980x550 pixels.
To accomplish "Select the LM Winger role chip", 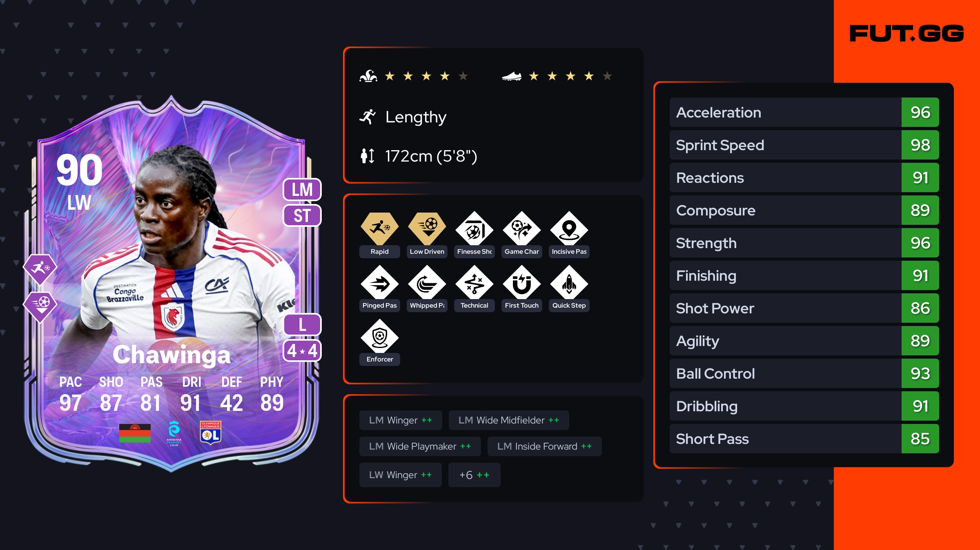I will (x=401, y=420).
